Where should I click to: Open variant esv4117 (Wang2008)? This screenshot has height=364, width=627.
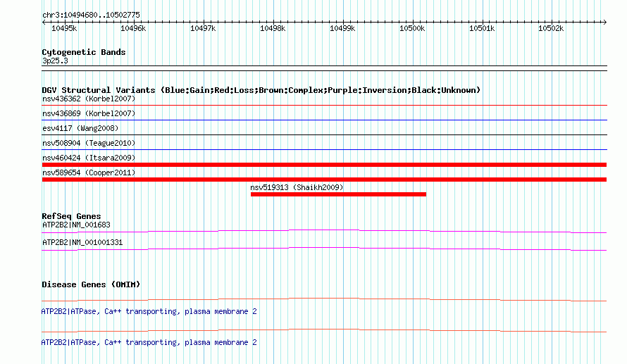pos(80,128)
